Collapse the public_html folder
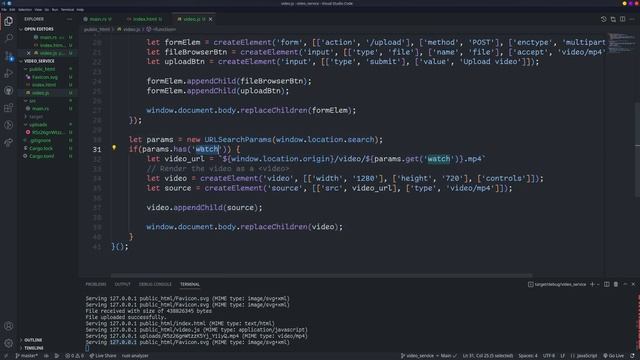The image size is (640, 360). point(42,69)
